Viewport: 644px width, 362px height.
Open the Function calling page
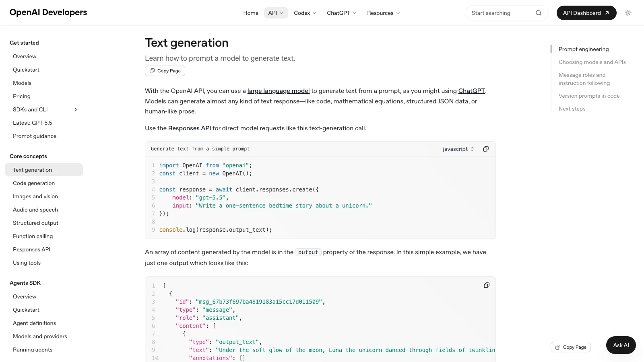pos(33,236)
